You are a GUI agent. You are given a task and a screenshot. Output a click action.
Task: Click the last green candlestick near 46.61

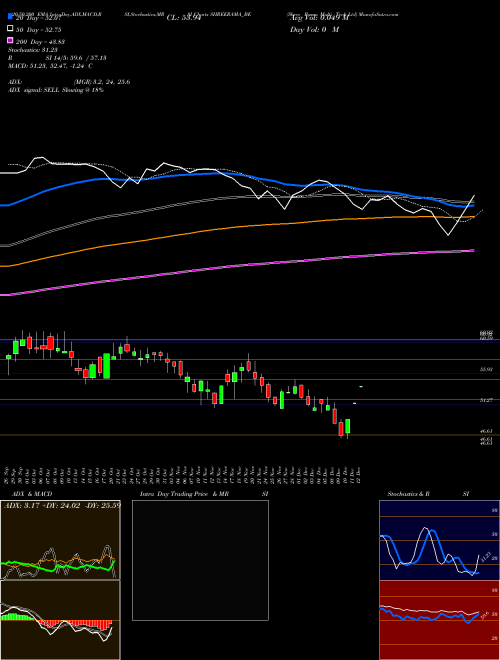(347, 427)
